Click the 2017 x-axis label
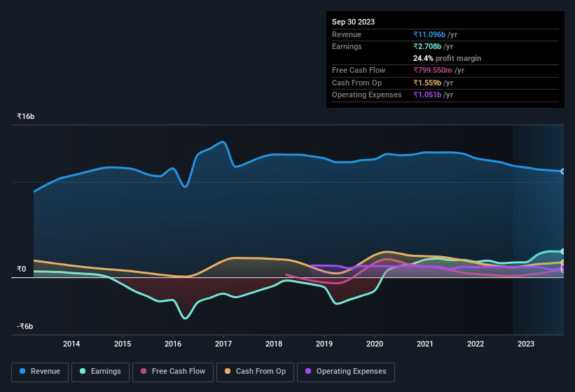 click(223, 344)
